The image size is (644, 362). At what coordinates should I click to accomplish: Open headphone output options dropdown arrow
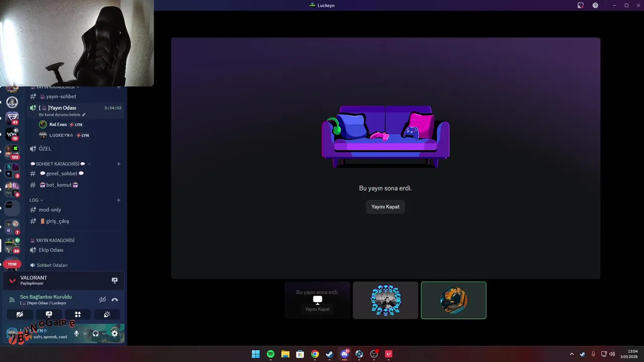click(104, 333)
